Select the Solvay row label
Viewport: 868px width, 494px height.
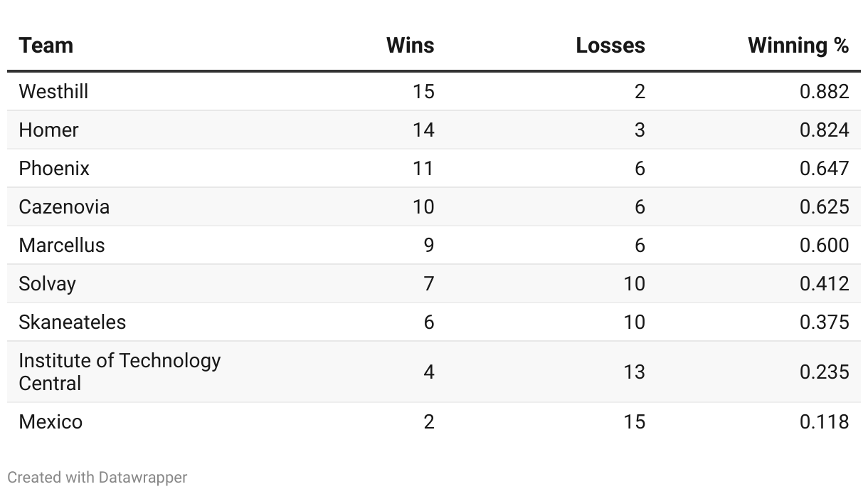[48, 283]
